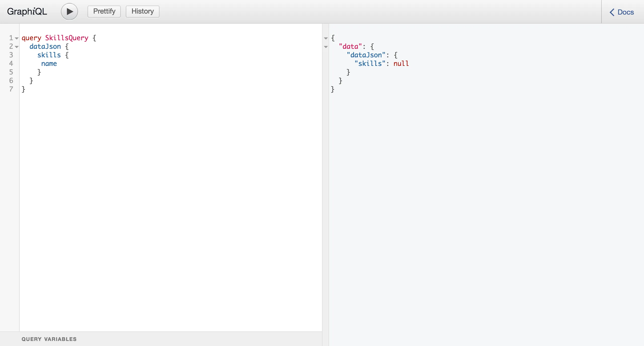This screenshot has width=644, height=346.
Task: Click the Prettify button
Action: click(x=104, y=12)
